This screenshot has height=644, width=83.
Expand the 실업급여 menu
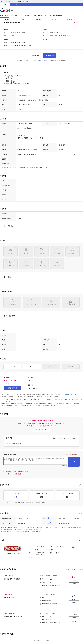pos(27,15)
